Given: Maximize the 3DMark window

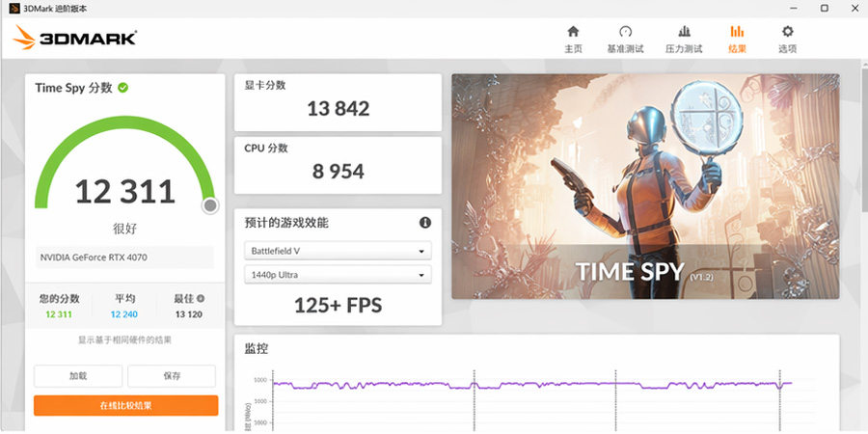Looking at the screenshot, I should 825,9.
